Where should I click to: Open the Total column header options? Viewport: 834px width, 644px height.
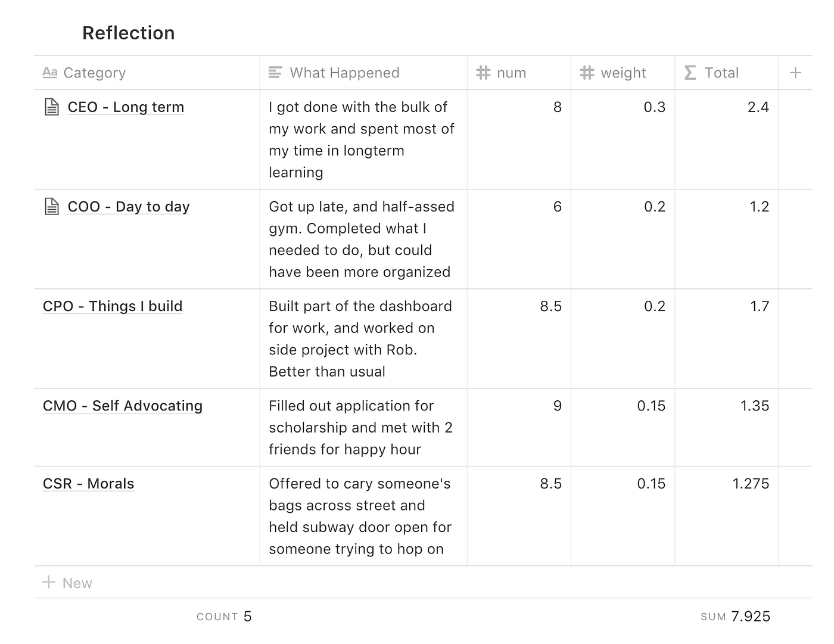coord(721,72)
